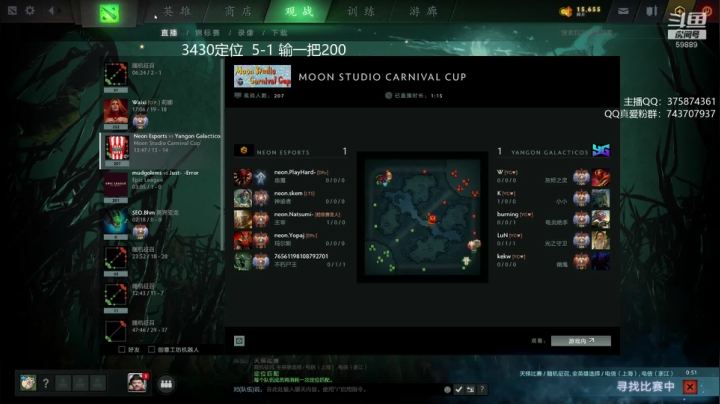The height and width of the screenshot is (404, 720).
Task: Click the chat checkmark icon
Action: (459, 389)
